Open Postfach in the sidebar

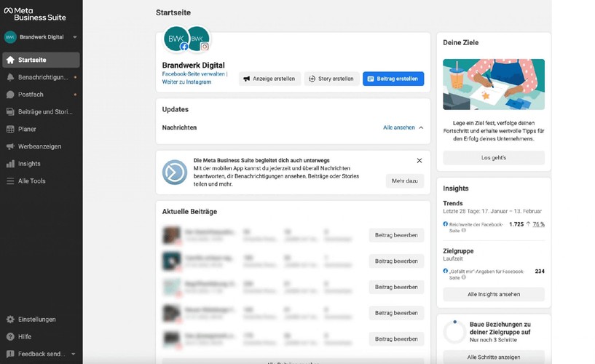click(x=41, y=95)
